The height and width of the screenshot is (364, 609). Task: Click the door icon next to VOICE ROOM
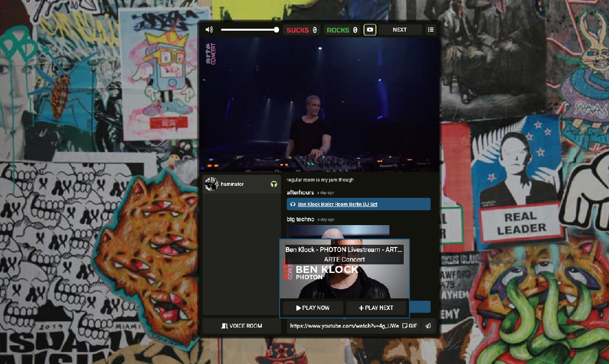(x=225, y=326)
